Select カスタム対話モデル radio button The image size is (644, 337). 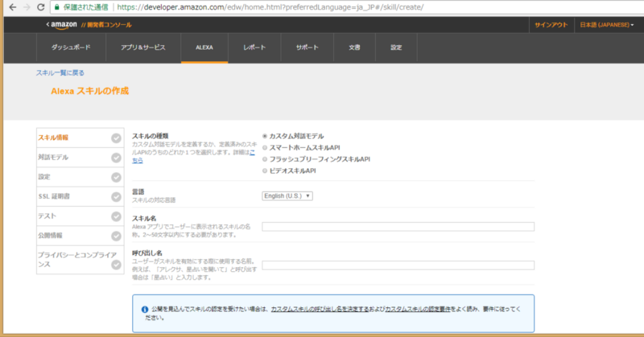click(265, 137)
